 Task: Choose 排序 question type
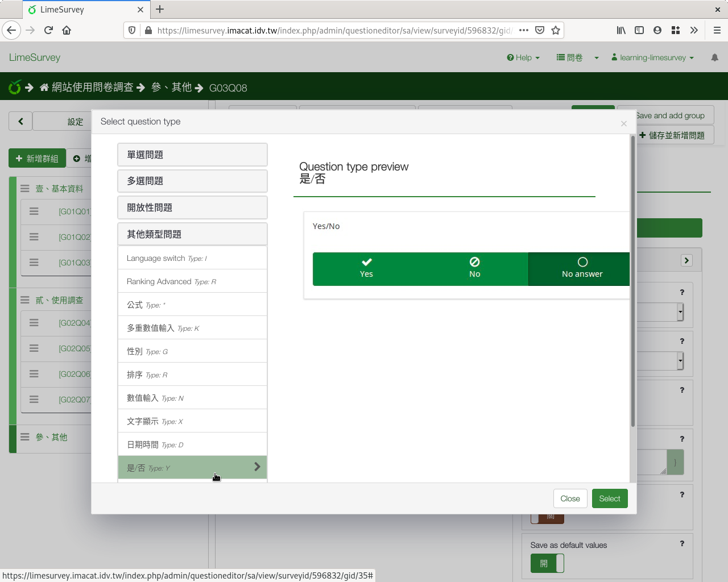(x=192, y=375)
